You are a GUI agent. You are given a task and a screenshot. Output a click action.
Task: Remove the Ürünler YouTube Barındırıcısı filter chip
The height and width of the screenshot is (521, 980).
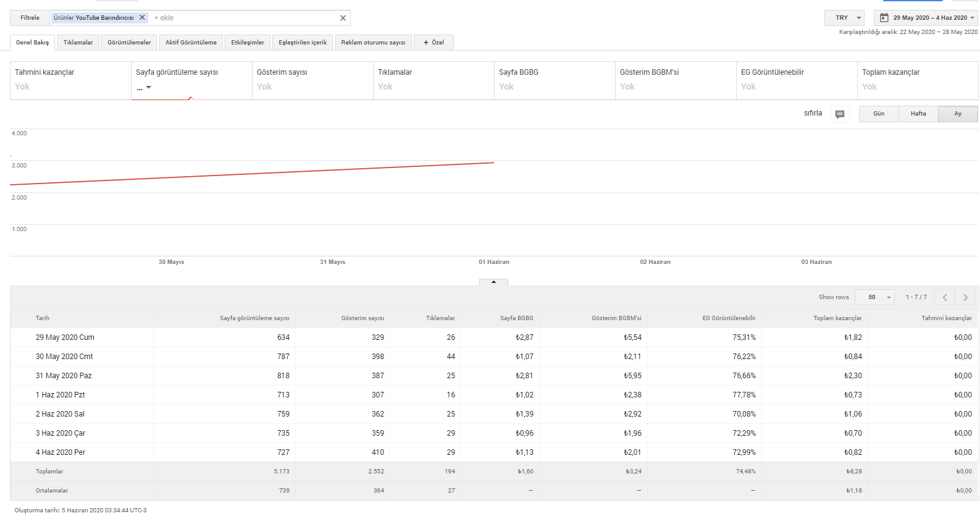(x=142, y=18)
